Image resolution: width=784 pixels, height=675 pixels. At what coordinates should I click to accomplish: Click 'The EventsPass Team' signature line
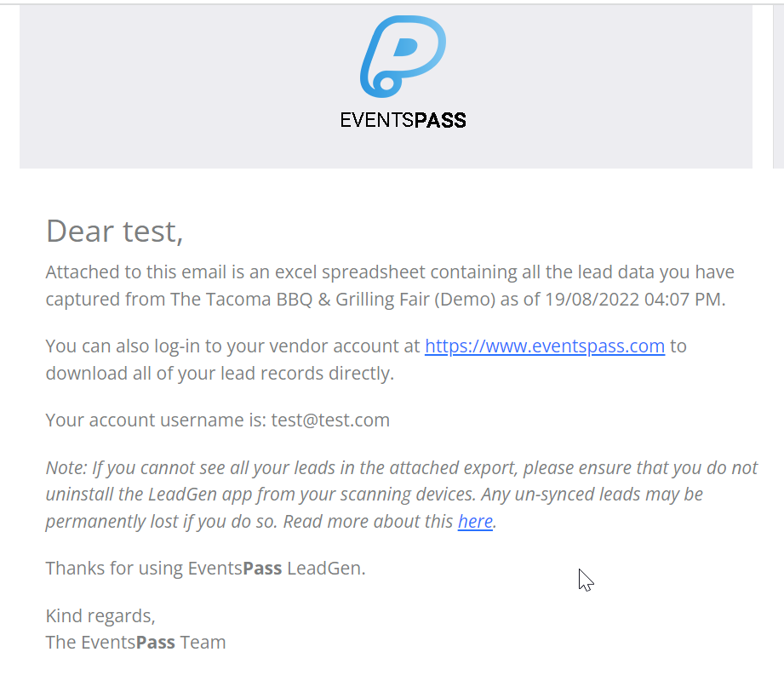coord(135,643)
